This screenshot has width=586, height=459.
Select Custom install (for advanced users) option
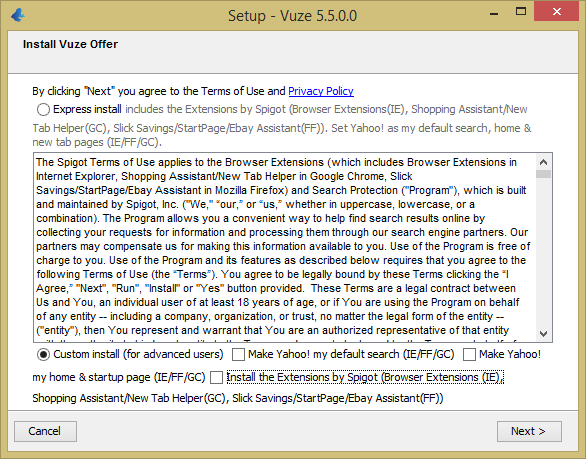(43, 354)
